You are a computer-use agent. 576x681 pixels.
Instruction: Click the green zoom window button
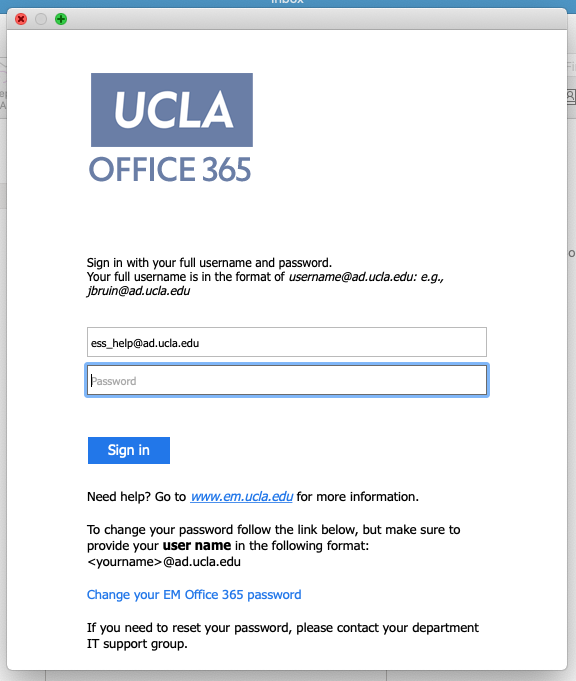pyautogui.click(x=61, y=19)
